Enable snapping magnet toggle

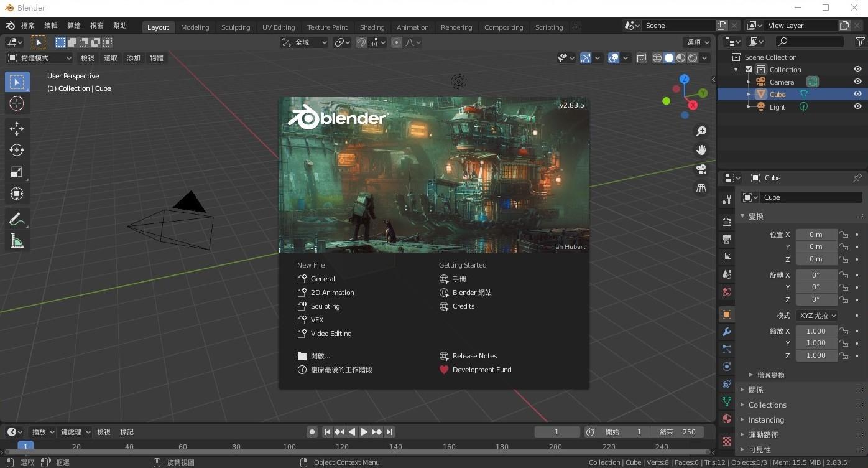(x=361, y=42)
